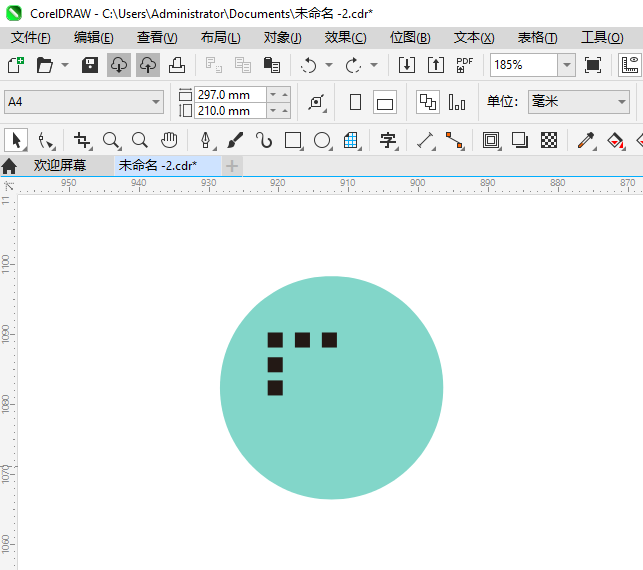
Task: Click the Open folder icon
Action: coord(44,65)
